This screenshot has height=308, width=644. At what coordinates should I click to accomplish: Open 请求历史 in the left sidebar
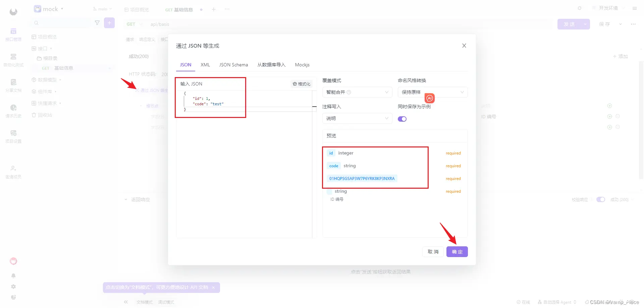coord(13,111)
